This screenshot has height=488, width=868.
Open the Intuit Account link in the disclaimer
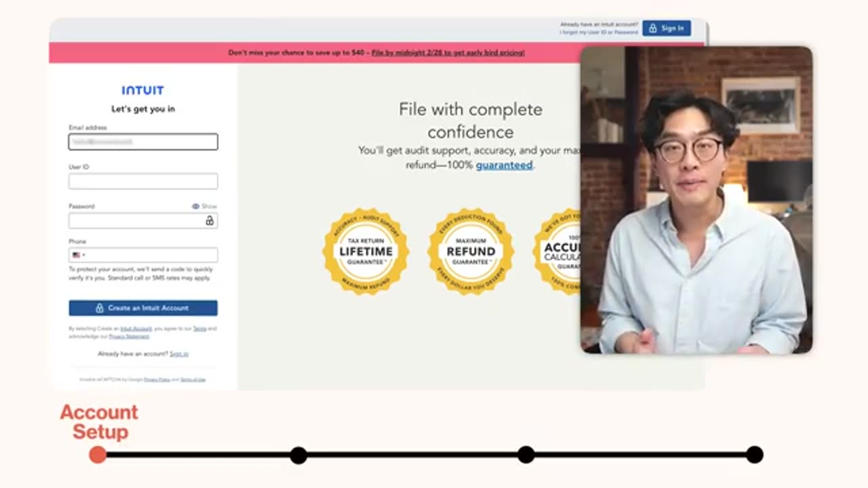tap(136, 329)
